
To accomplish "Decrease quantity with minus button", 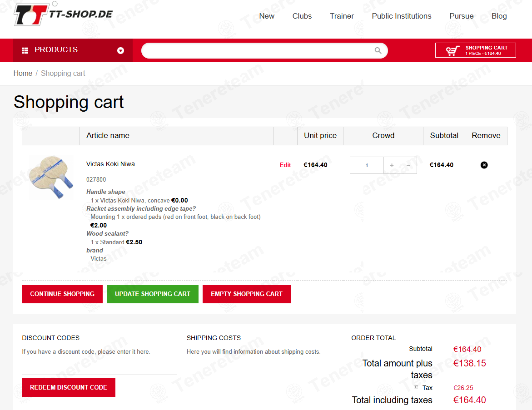I will (x=408, y=165).
